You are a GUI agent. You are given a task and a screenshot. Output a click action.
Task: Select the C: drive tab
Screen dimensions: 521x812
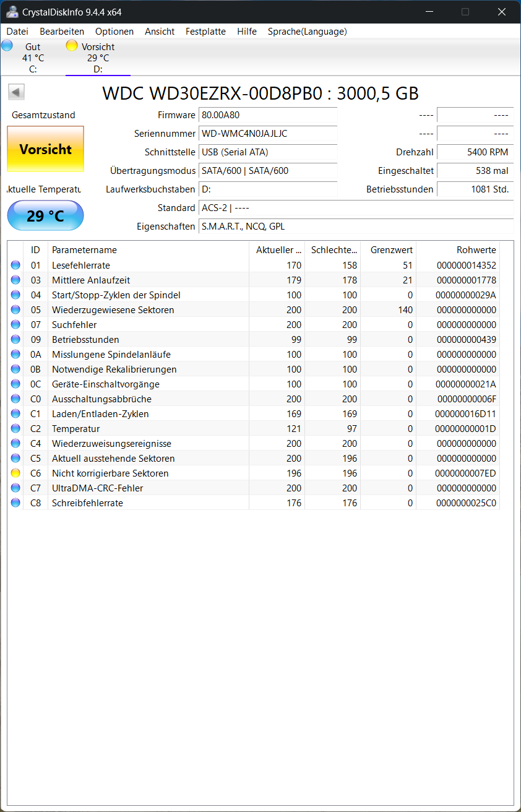(x=33, y=58)
